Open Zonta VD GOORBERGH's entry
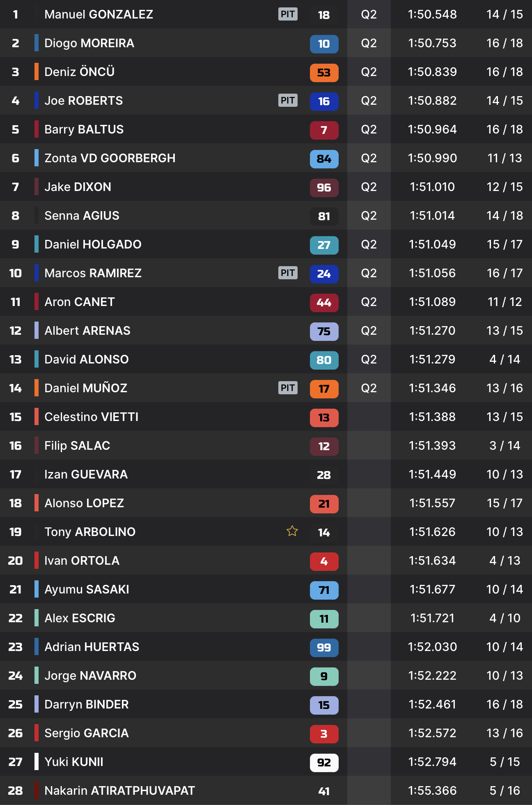The image size is (532, 805). [110, 158]
